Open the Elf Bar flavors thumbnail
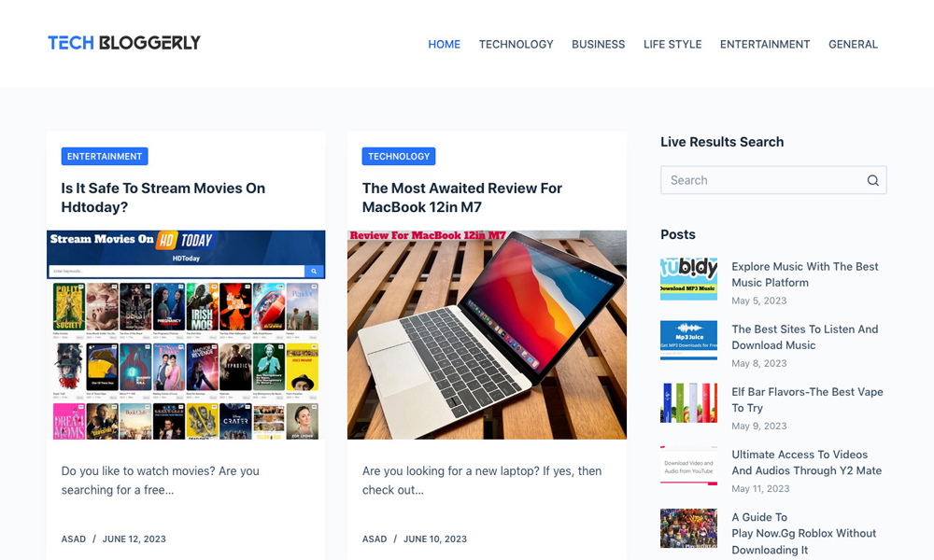Viewport: 934px width, 560px height. coord(688,403)
